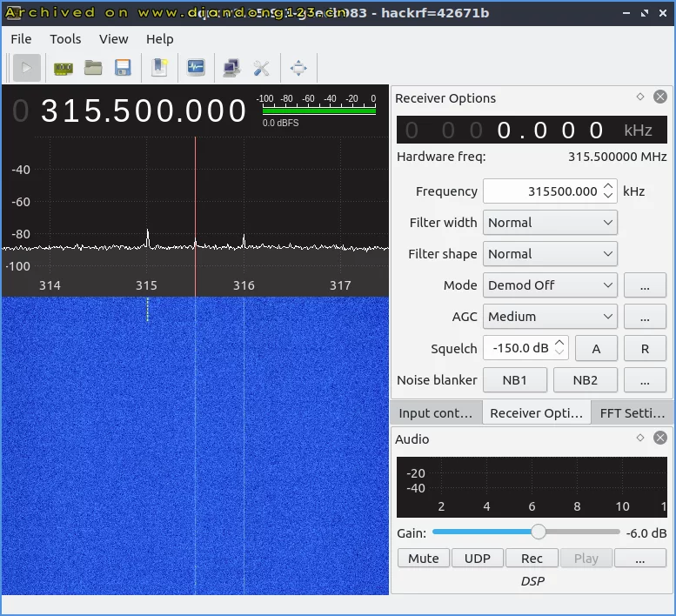The image size is (676, 616).
Task: Click the Start DSP play button
Action: click(27, 68)
